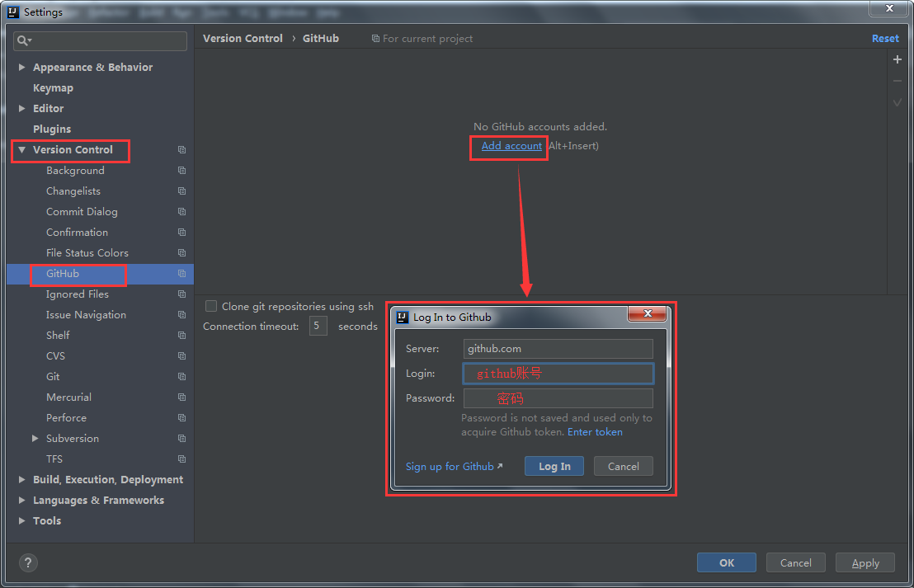Enable Clone git repositories using ssh checkbox

(211, 306)
